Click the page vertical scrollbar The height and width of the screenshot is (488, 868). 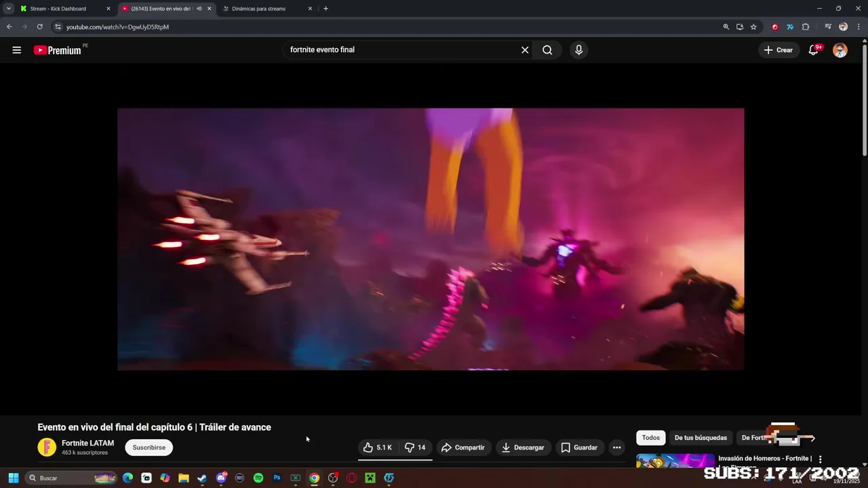click(x=864, y=99)
